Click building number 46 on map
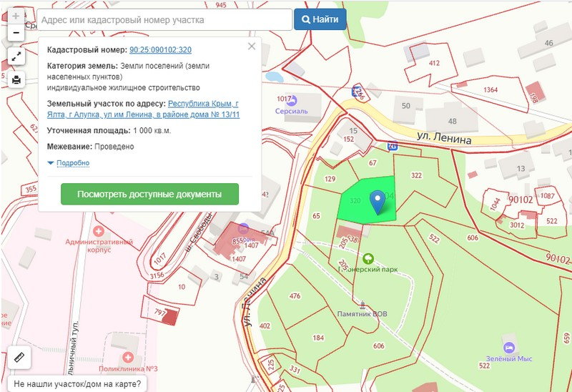Viewport: 572px width, 392px height. (x=548, y=43)
